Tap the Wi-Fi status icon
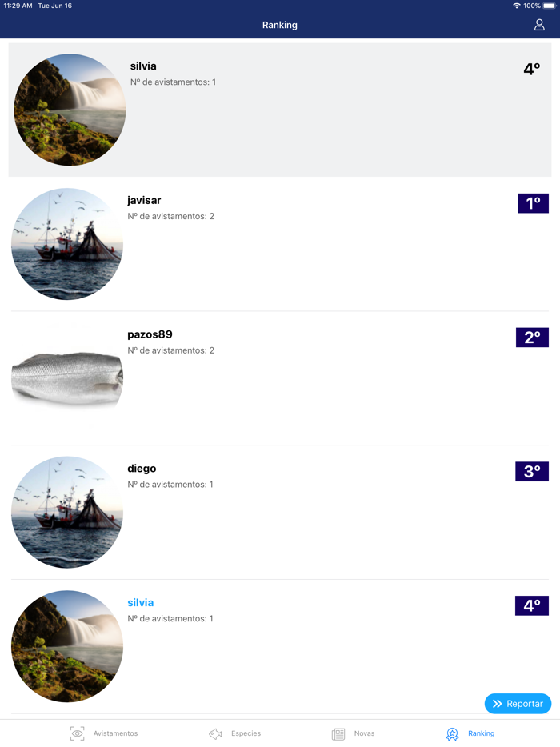Viewport: 560px width, 747px height. pos(517,6)
